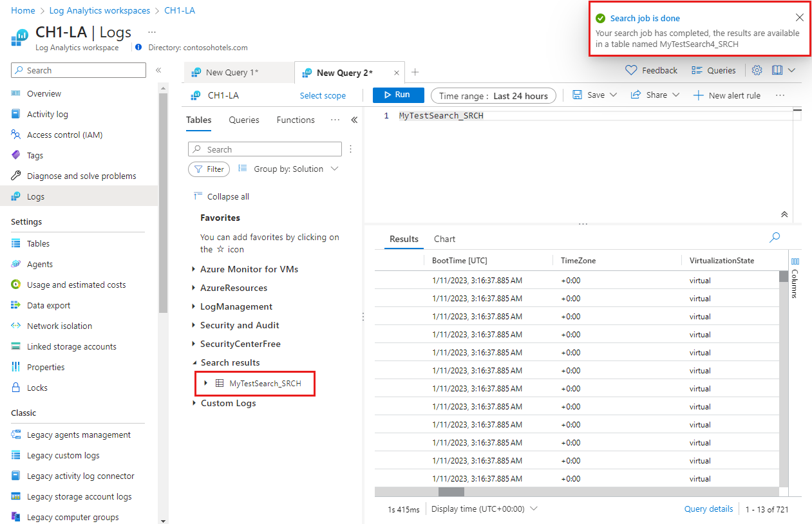The width and height of the screenshot is (812, 524).
Task: Collapse the left sidebar menu
Action: click(158, 70)
